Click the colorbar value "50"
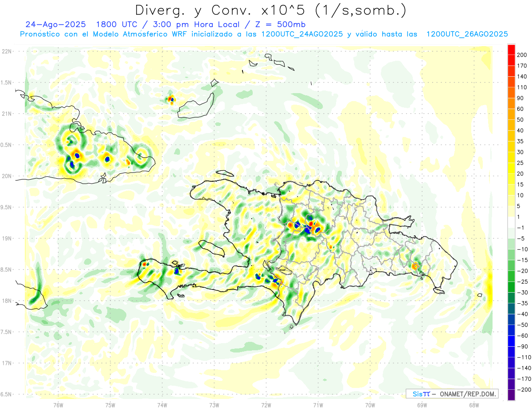Screen dimensions: 532x411 pos(521,120)
